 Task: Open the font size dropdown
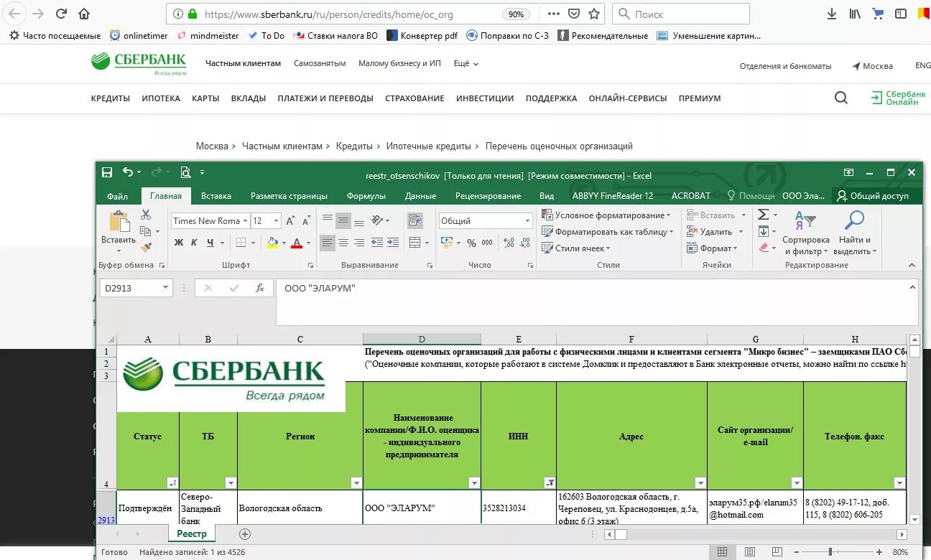[276, 220]
